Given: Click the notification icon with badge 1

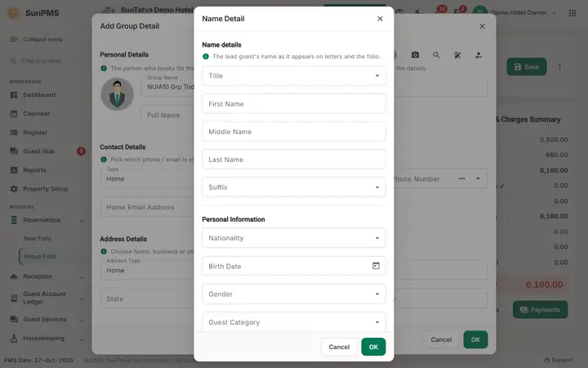Looking at the screenshot, I should pyautogui.click(x=459, y=11).
